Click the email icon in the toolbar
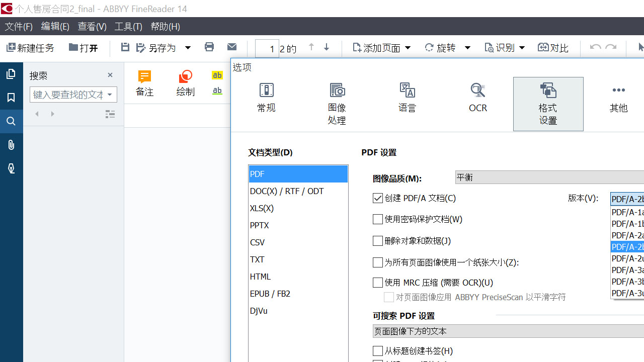Viewport: 644px width, 362px height. (x=232, y=47)
